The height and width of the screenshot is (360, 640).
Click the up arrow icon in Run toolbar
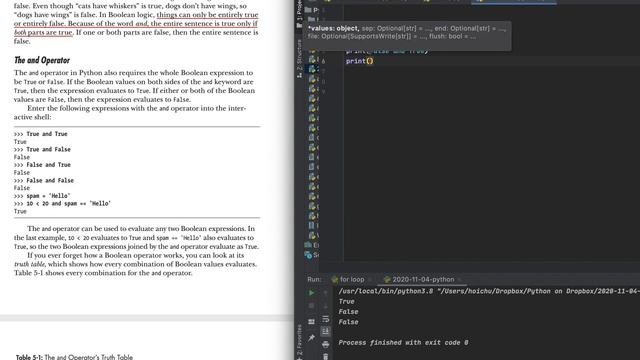click(x=325, y=293)
